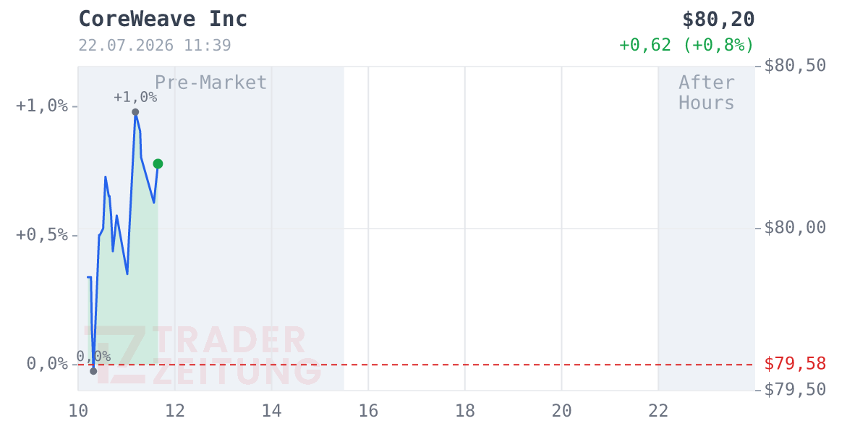The width and height of the screenshot is (868, 434).
Task: Click the $79,50 price axis label
Action: 795,390
